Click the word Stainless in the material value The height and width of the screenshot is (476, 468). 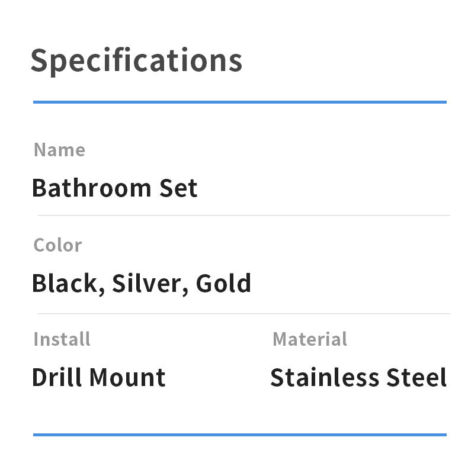[x=324, y=378]
